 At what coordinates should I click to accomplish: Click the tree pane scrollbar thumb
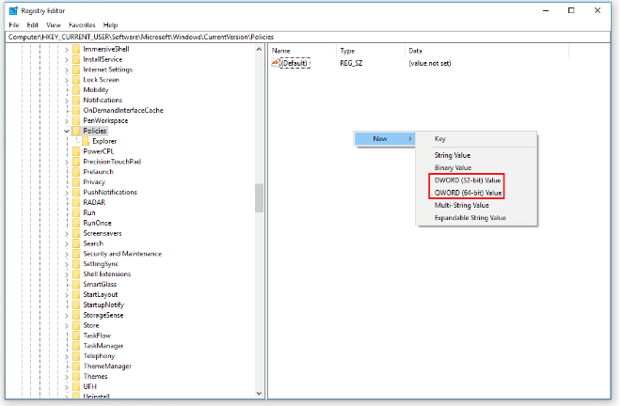[259, 198]
